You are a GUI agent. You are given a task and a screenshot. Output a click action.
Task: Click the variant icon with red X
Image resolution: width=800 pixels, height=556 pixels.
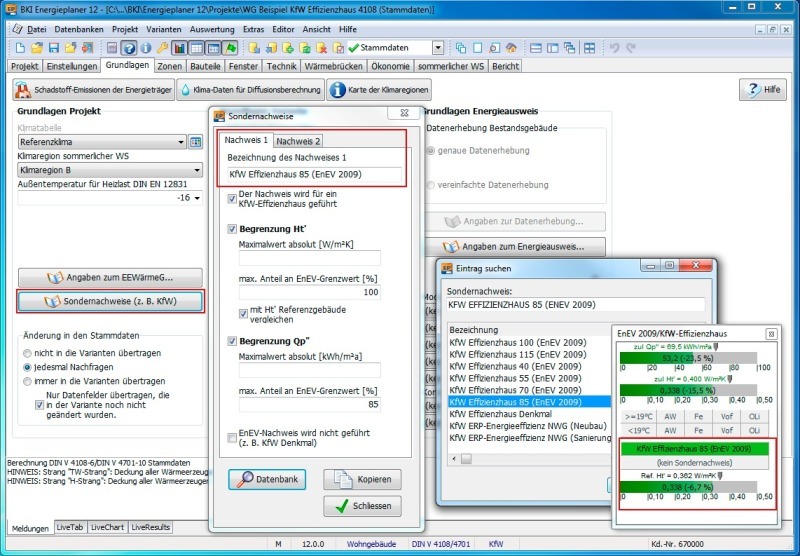click(x=322, y=48)
